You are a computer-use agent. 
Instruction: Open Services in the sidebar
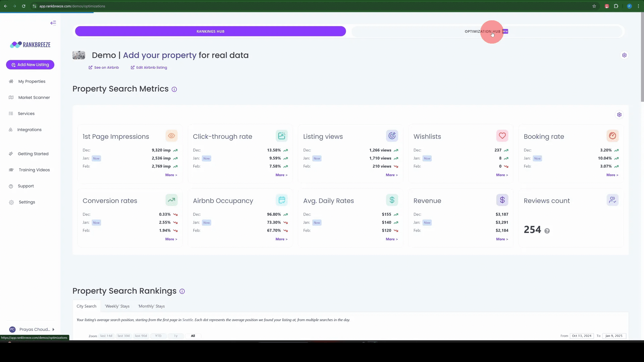point(26,114)
